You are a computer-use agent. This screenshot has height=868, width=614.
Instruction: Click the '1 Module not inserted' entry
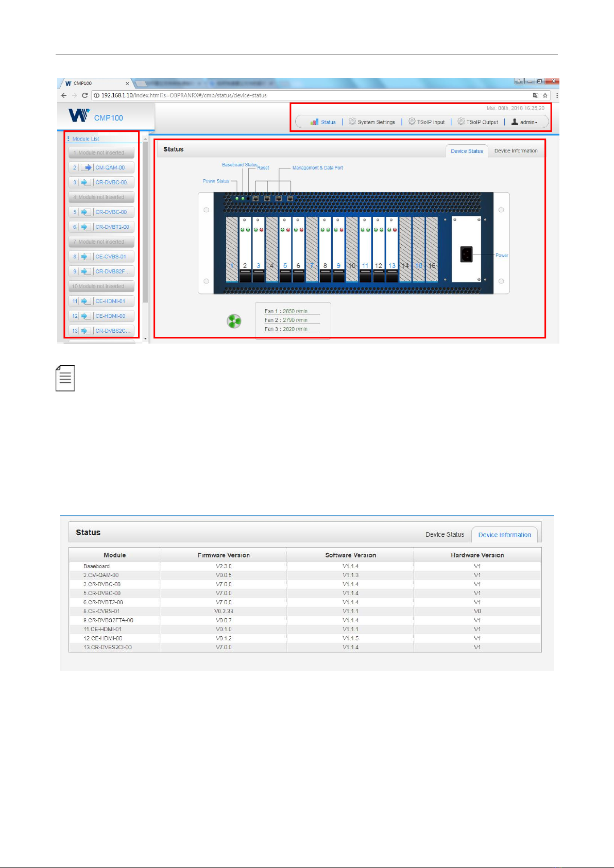pyautogui.click(x=101, y=152)
